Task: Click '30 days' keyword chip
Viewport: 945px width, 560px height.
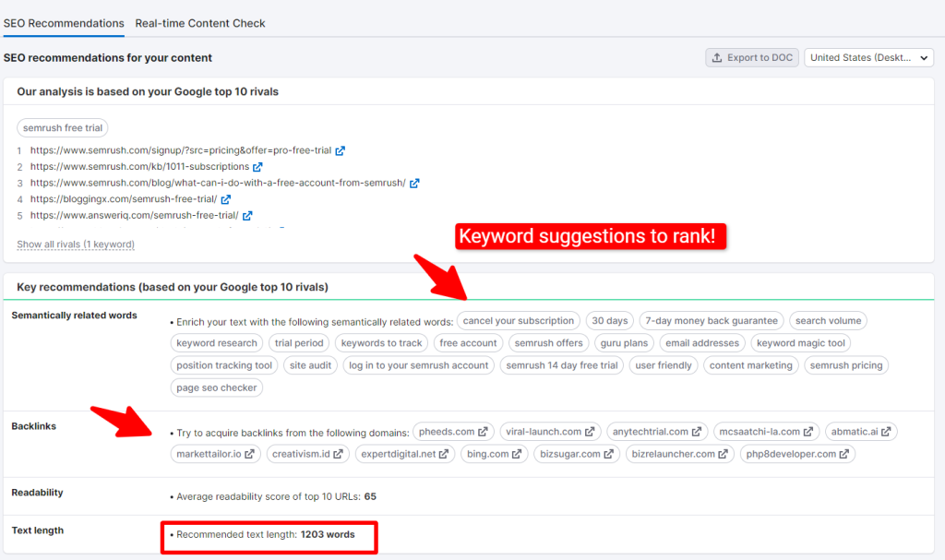Action: pyautogui.click(x=610, y=321)
